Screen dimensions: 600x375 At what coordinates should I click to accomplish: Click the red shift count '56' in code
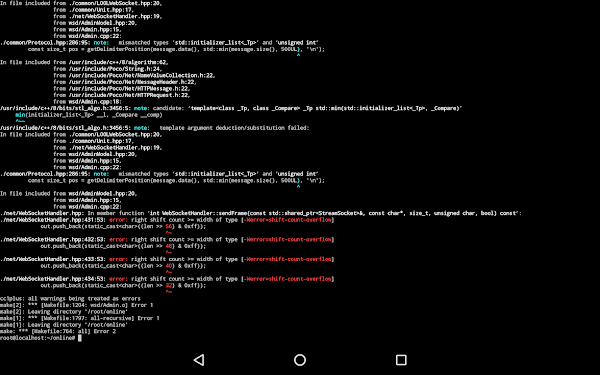169,227
